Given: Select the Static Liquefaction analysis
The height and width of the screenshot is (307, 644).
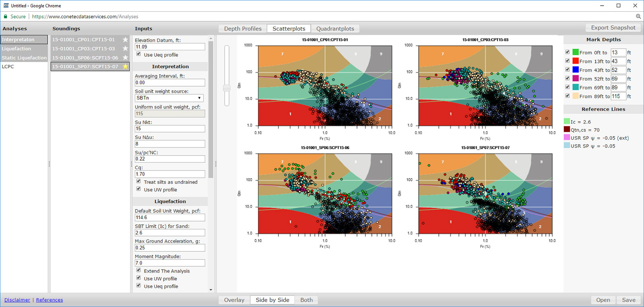Looking at the screenshot, I should 24,58.
